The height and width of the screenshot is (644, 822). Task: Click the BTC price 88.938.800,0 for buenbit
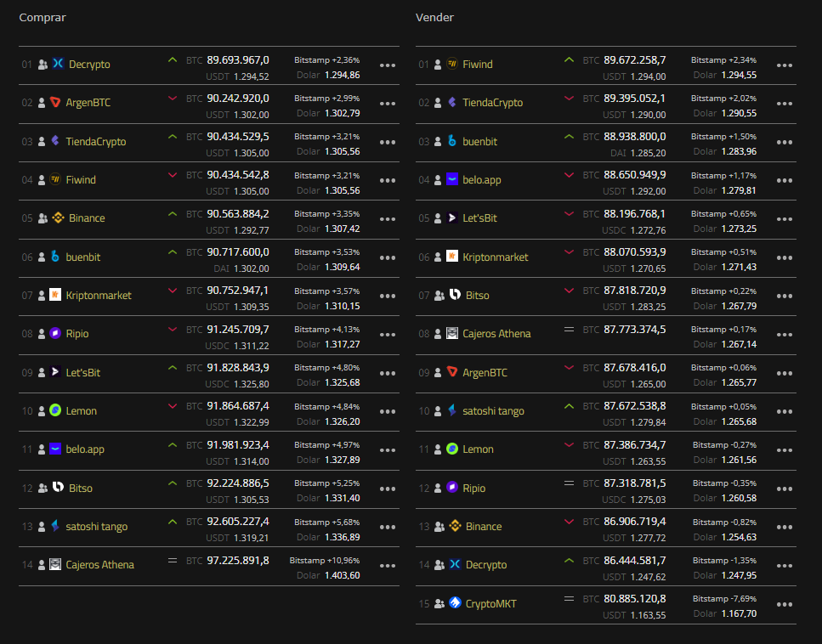coord(634,136)
